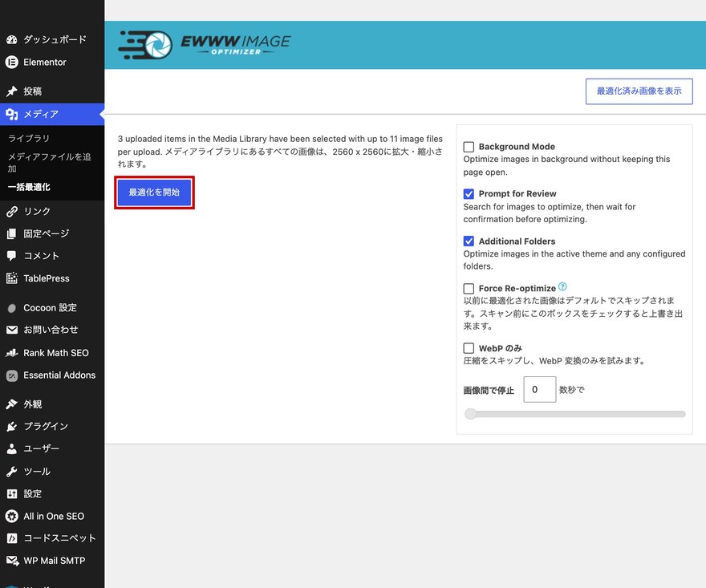Disable the Additional Folders checkbox
The image size is (706, 588).
pyautogui.click(x=469, y=241)
